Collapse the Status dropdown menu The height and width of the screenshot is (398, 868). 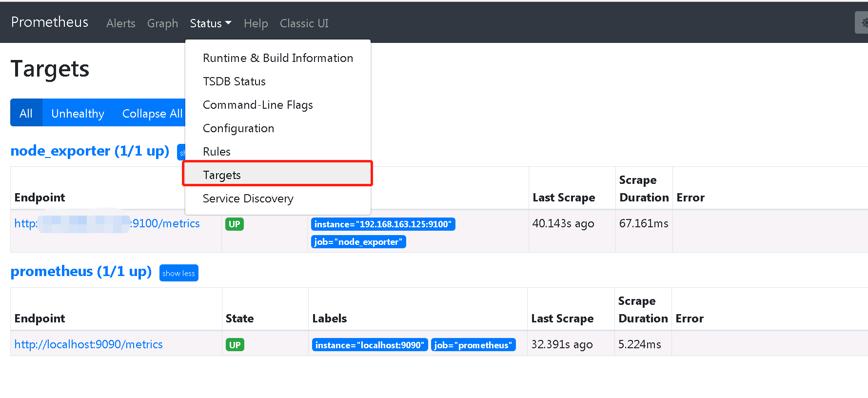tap(211, 23)
